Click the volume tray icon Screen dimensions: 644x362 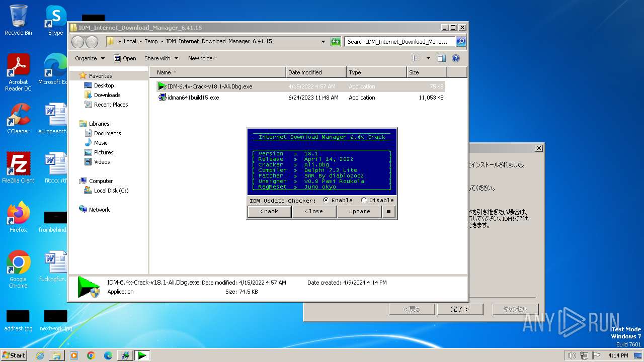coord(572,355)
